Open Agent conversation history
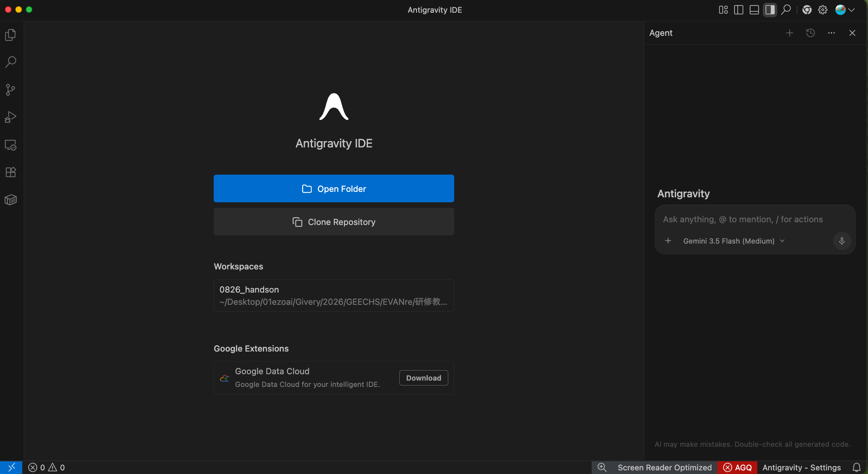 coord(810,33)
